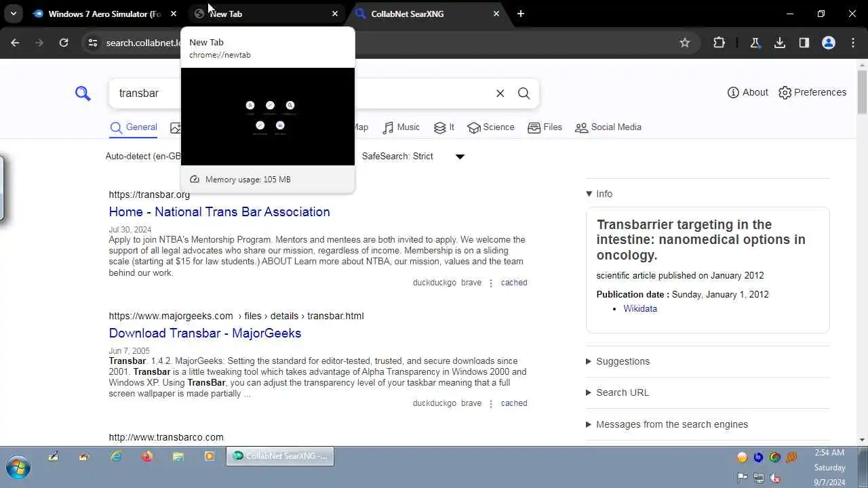Expand the Suggestions section
Image resolution: width=868 pixels, height=488 pixels.
618,361
